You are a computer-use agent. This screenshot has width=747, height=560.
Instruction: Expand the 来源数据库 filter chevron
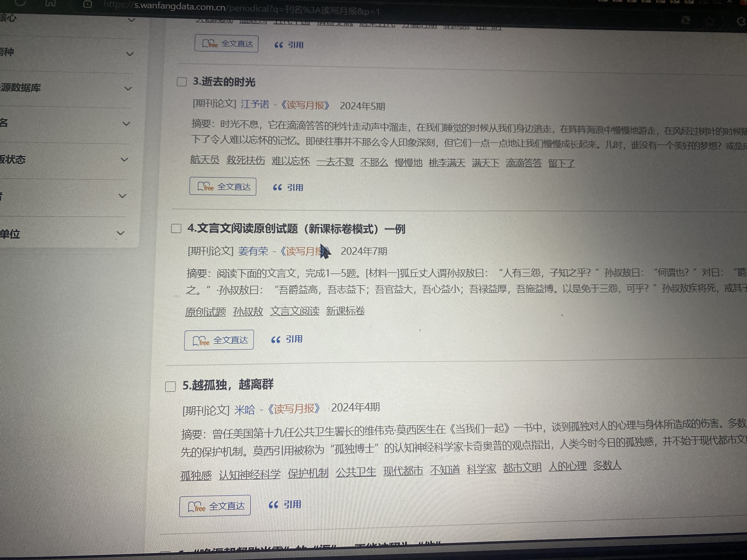coord(128,89)
